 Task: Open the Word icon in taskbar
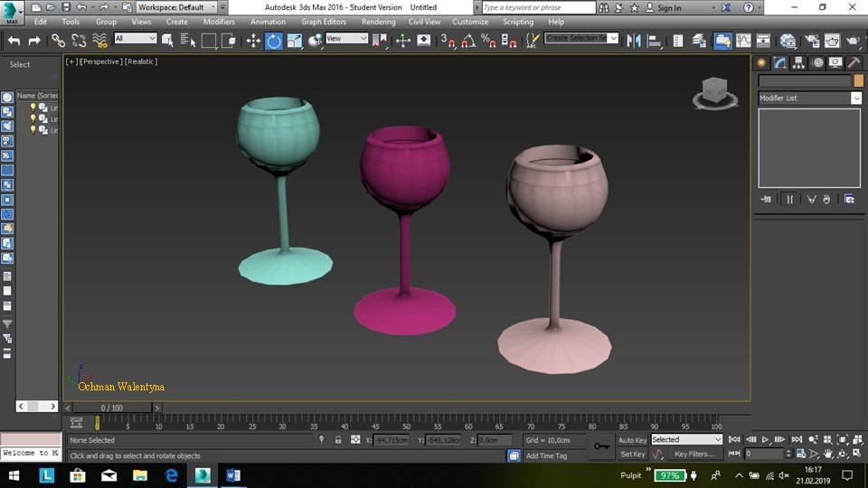pyautogui.click(x=232, y=474)
